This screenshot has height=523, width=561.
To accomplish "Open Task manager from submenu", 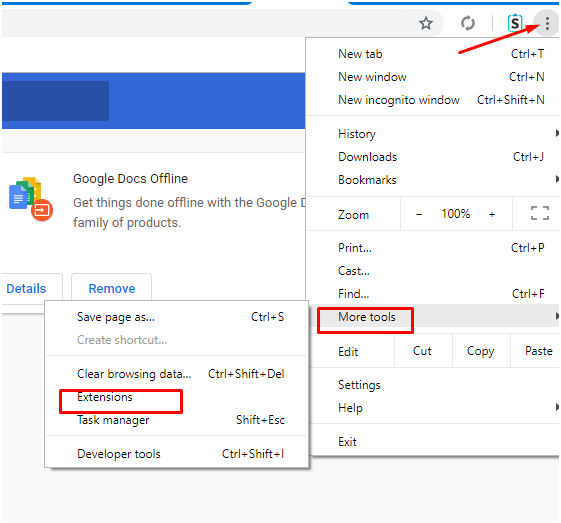I will coord(176,420).
